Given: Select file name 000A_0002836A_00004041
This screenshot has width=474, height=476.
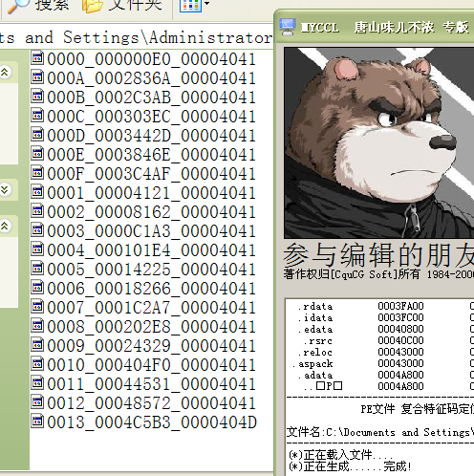Looking at the screenshot, I should pyautogui.click(x=151, y=78).
